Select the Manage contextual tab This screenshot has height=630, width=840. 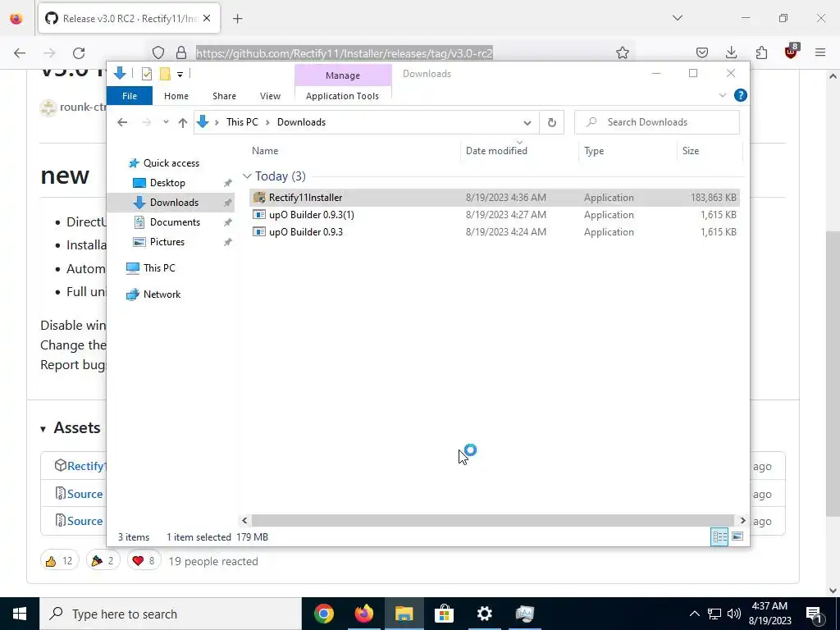(343, 75)
